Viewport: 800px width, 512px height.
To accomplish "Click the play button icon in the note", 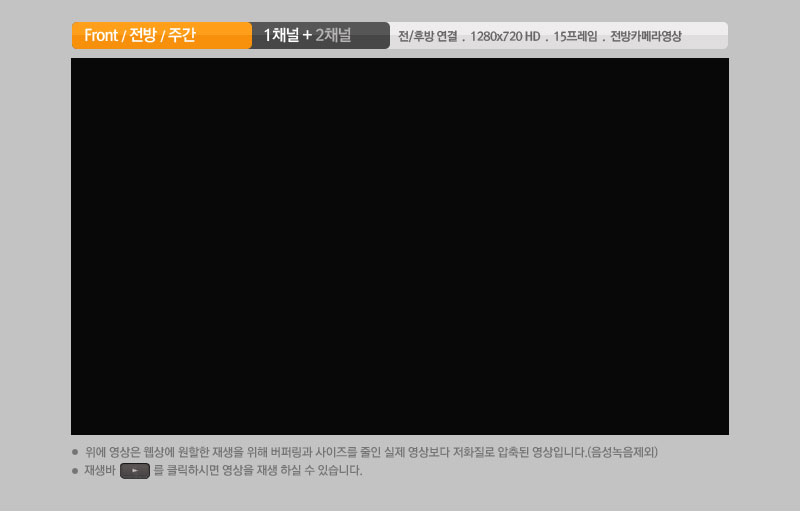I will tap(134, 471).
